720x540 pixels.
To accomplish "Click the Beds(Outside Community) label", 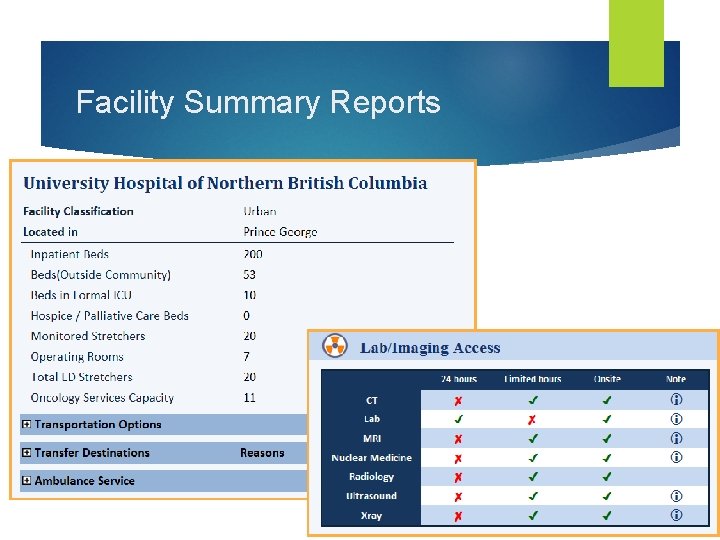I will click(x=101, y=275).
